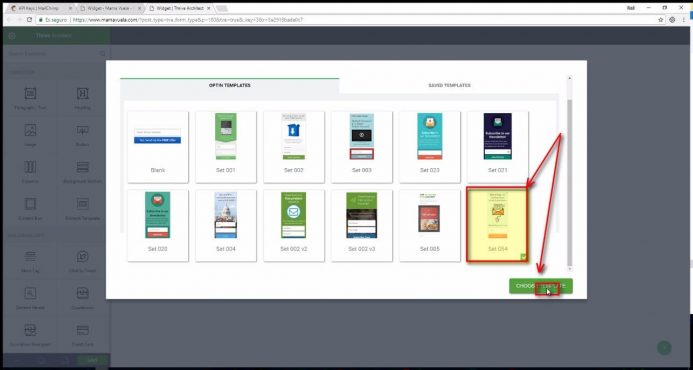Pick the Countdown element icon
The height and width of the screenshot is (370, 693).
click(83, 293)
